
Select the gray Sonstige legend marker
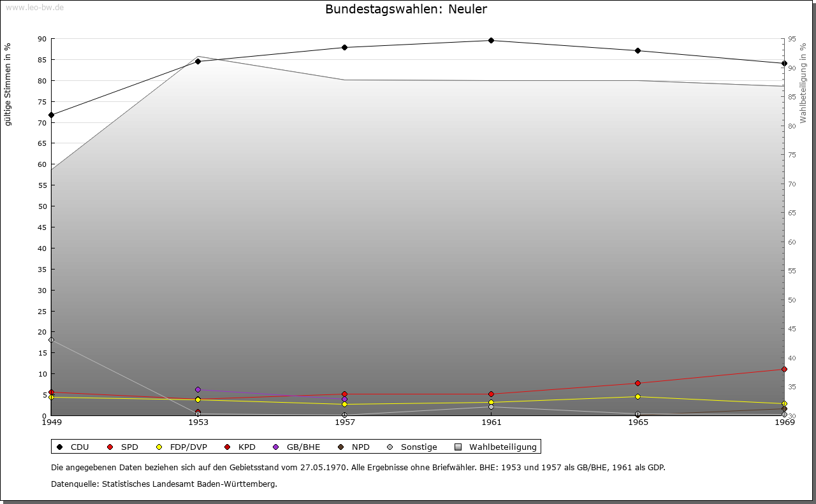(390, 447)
